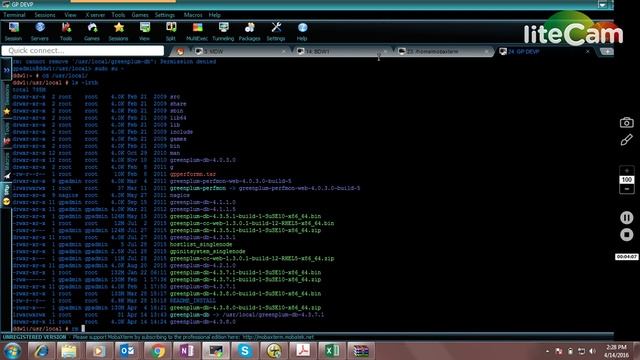The image size is (640, 360).
Task: Click the volume icon in the system tray
Action: 593,351
